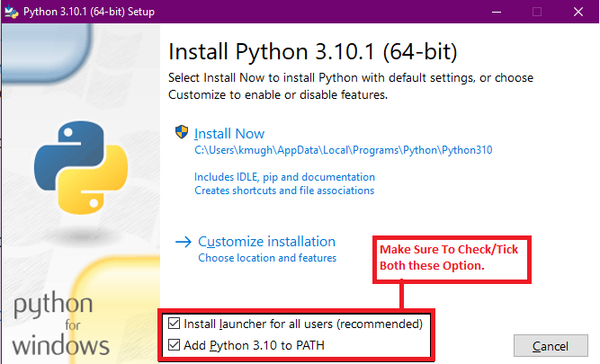This screenshot has height=364, width=600.
Task: Click the 'Python 3.10.1 (64-bit) Setup' window title
Action: pos(89,12)
